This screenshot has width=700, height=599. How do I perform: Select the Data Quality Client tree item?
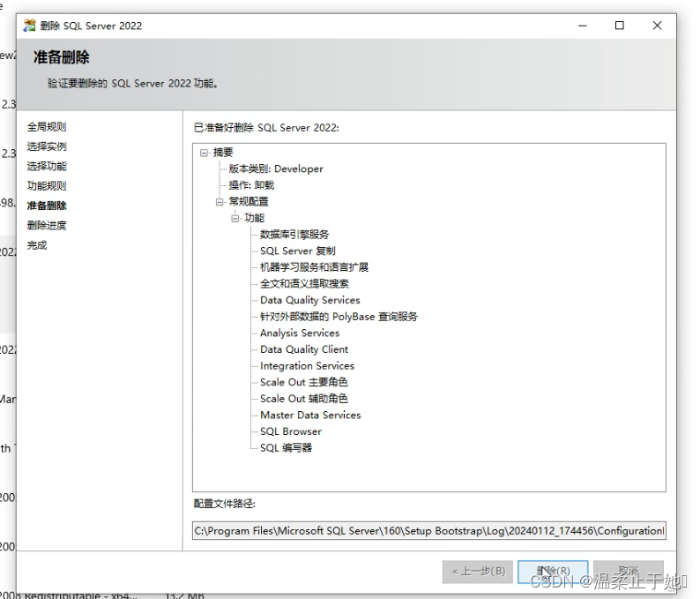(304, 349)
